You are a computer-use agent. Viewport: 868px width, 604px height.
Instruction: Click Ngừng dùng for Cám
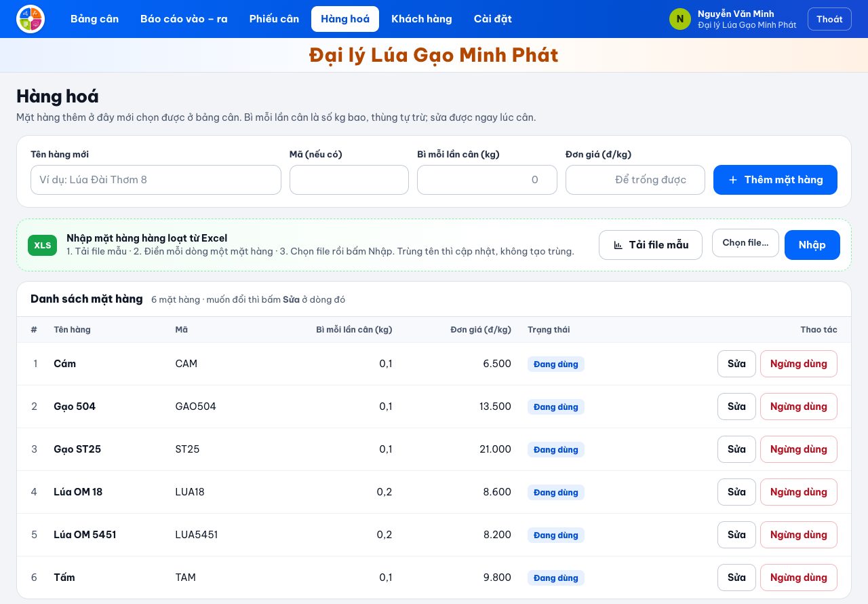coord(799,364)
